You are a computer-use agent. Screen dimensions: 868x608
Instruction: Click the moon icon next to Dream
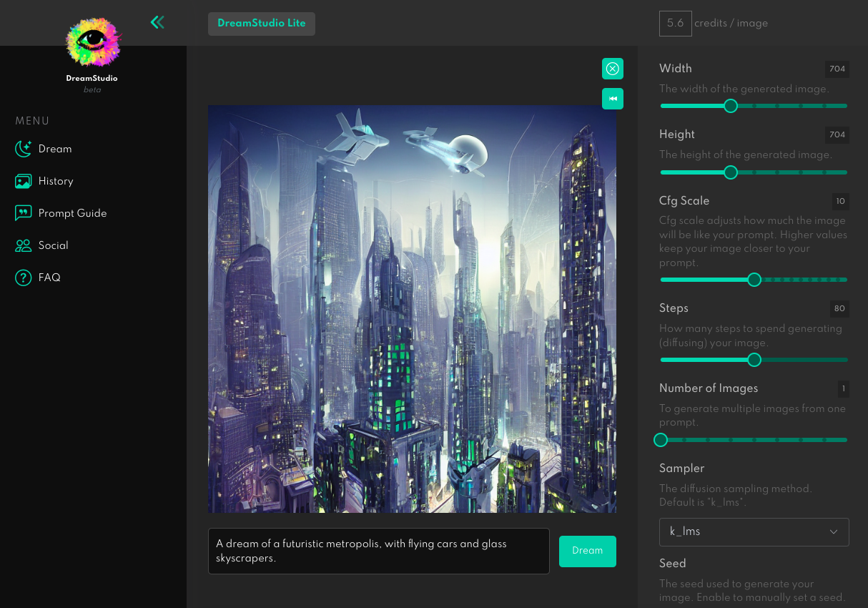(24, 149)
